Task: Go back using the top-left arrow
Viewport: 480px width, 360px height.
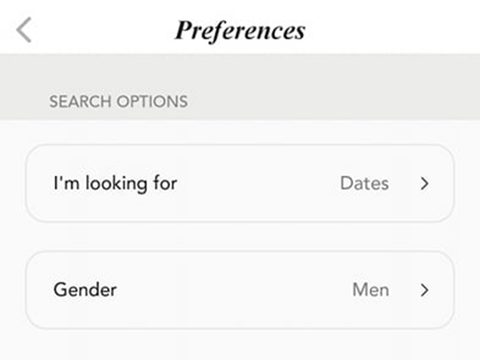Action: point(24,30)
